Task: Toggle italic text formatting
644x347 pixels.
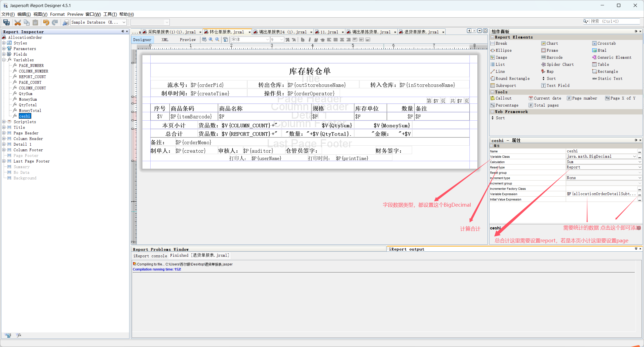Action: (309, 40)
